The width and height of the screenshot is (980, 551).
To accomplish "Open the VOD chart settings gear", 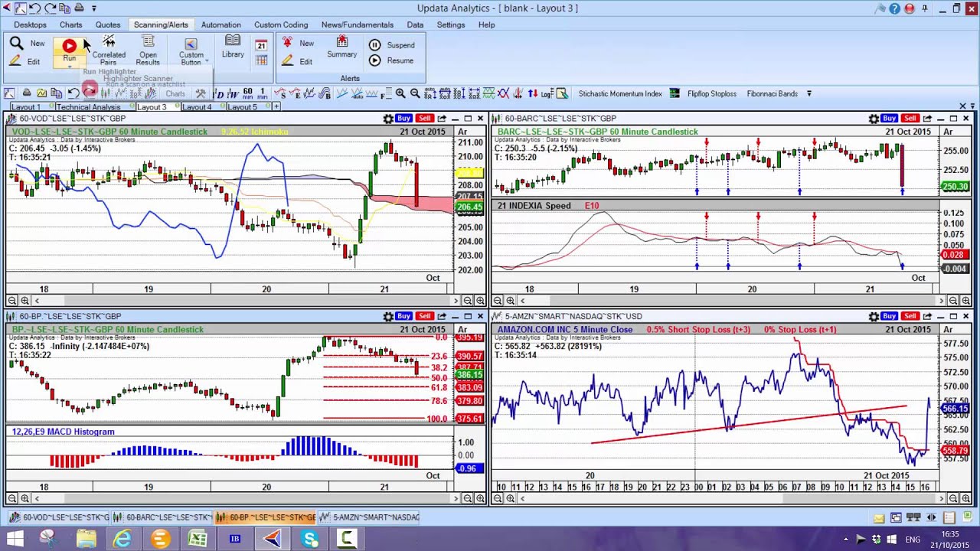I will 388,119.
